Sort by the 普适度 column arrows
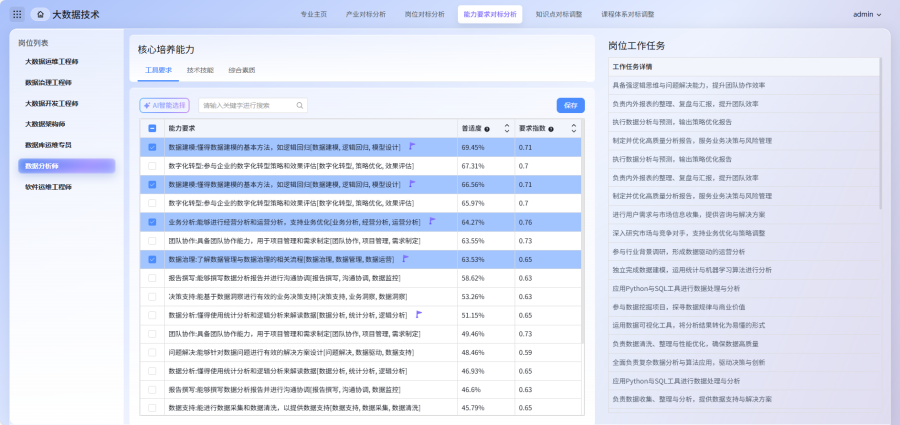900x425 pixels. coord(508,129)
